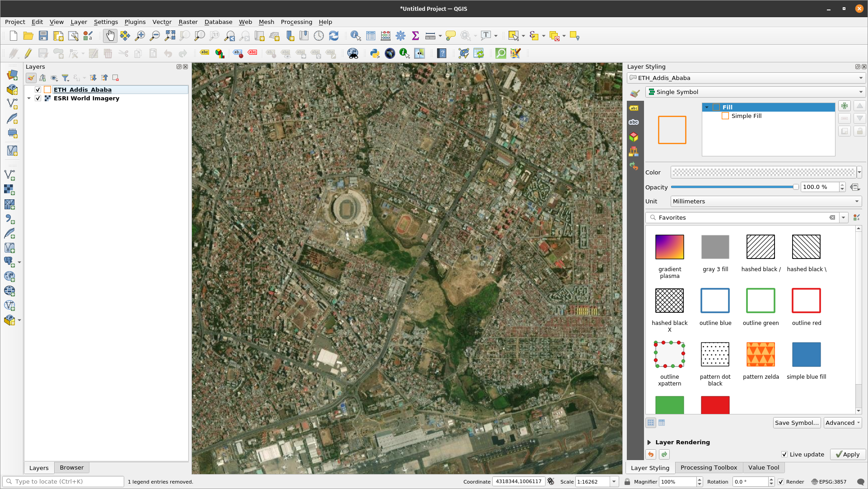Viewport: 868px width, 489px height.
Task: Open the Single Symbol renderer dropdown
Action: pyautogui.click(x=755, y=92)
